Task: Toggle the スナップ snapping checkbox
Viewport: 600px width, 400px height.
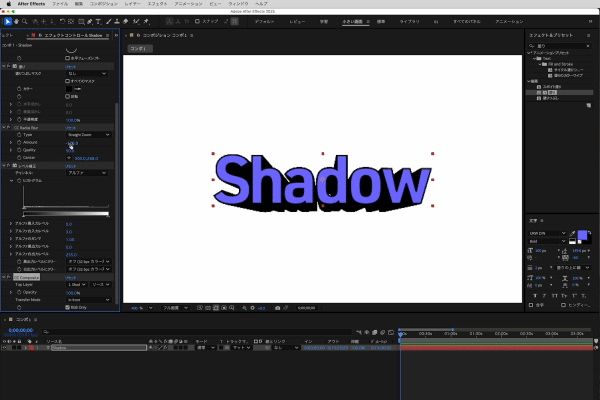Action: click(197, 21)
